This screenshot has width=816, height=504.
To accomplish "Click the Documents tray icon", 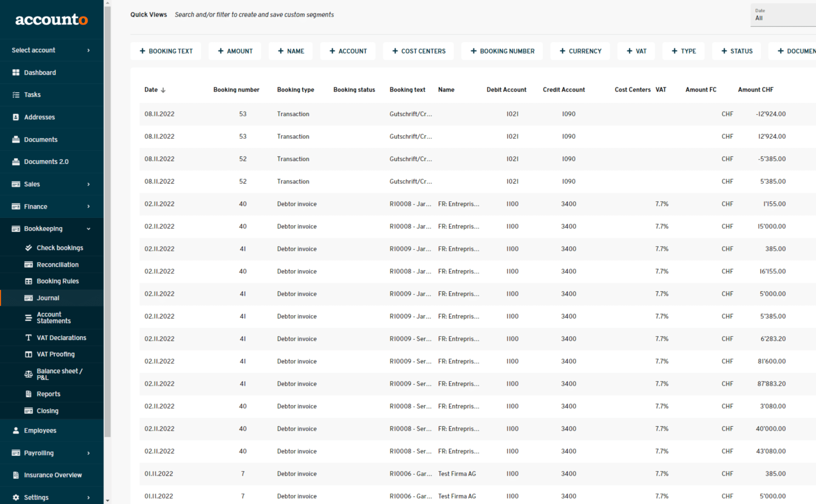I will pyautogui.click(x=16, y=139).
